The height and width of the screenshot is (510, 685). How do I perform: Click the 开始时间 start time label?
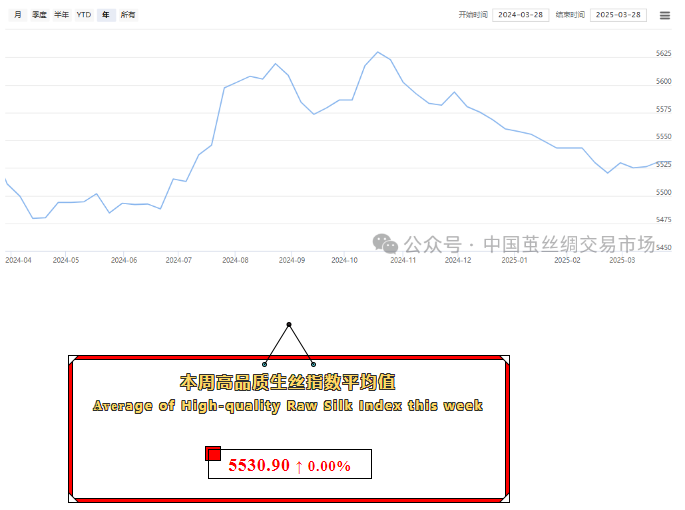[472, 15]
